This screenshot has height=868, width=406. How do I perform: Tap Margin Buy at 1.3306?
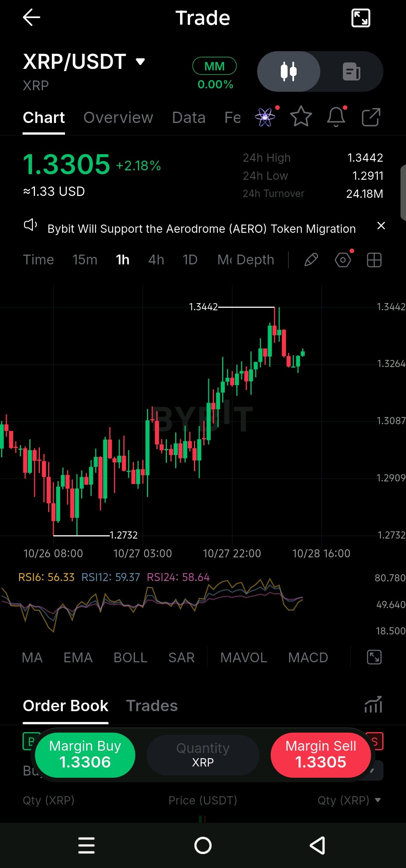pyautogui.click(x=85, y=755)
